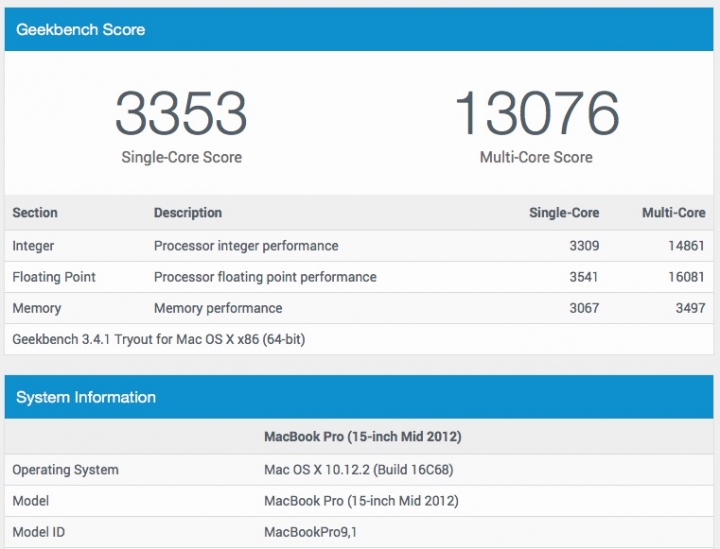720x549 pixels.
Task: Click the Description column header
Action: [188, 213]
